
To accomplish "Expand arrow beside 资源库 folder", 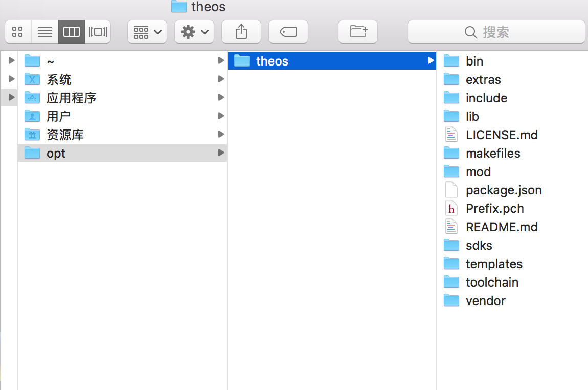I will [221, 134].
